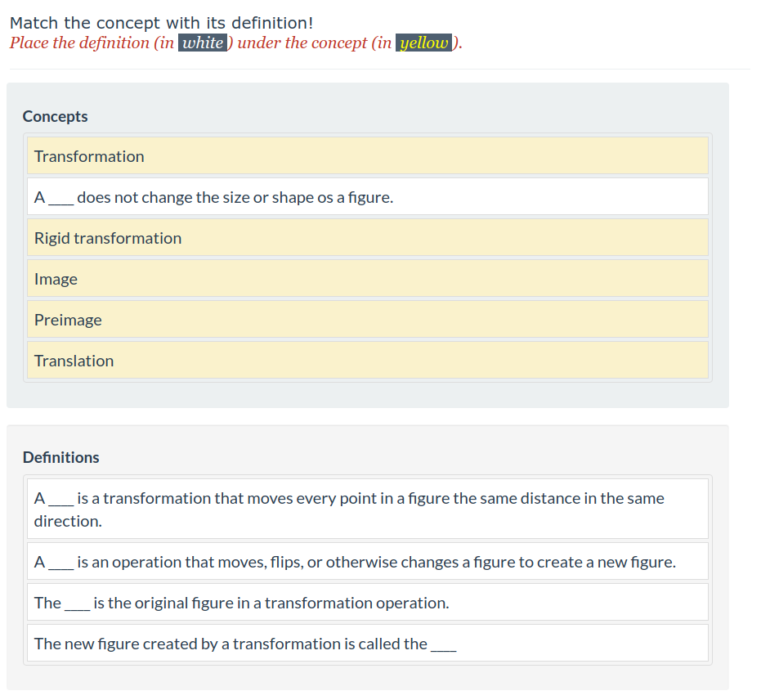
Task: Click the Definitions heading
Action: (61, 457)
